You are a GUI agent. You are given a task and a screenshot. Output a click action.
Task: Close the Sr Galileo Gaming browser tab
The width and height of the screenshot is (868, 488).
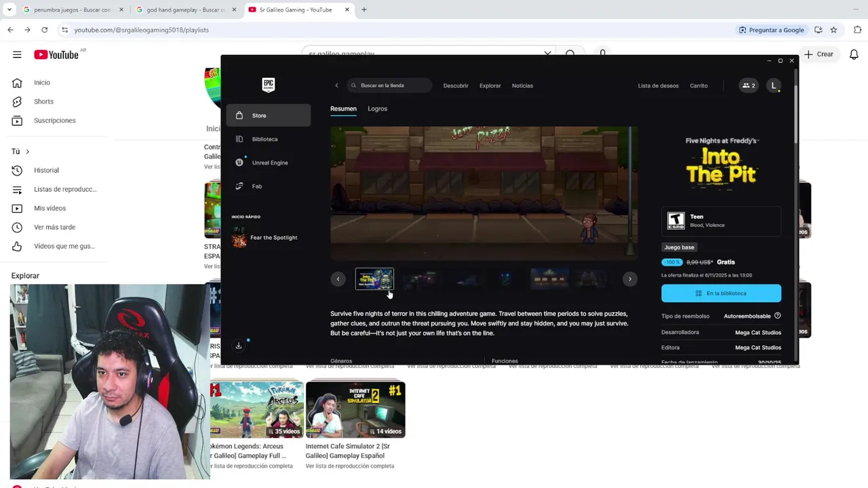pyautogui.click(x=347, y=9)
